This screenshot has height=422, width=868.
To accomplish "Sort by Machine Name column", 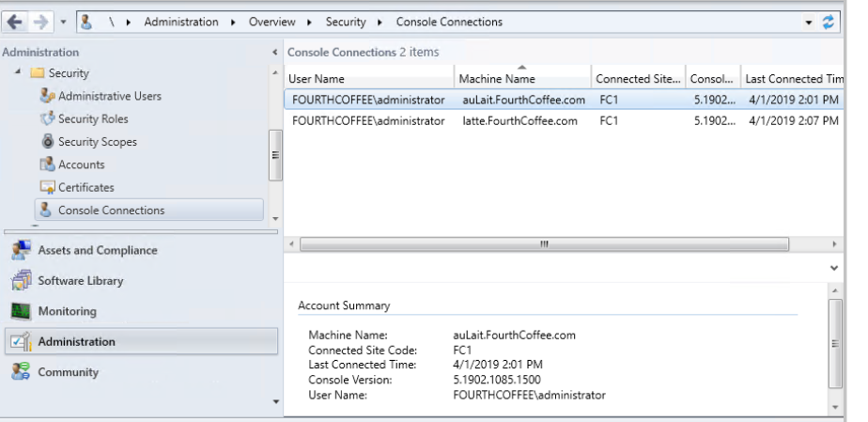I will pos(522,79).
